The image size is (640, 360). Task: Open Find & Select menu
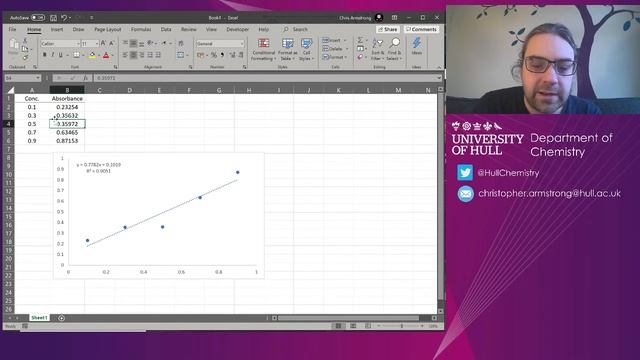click(395, 49)
